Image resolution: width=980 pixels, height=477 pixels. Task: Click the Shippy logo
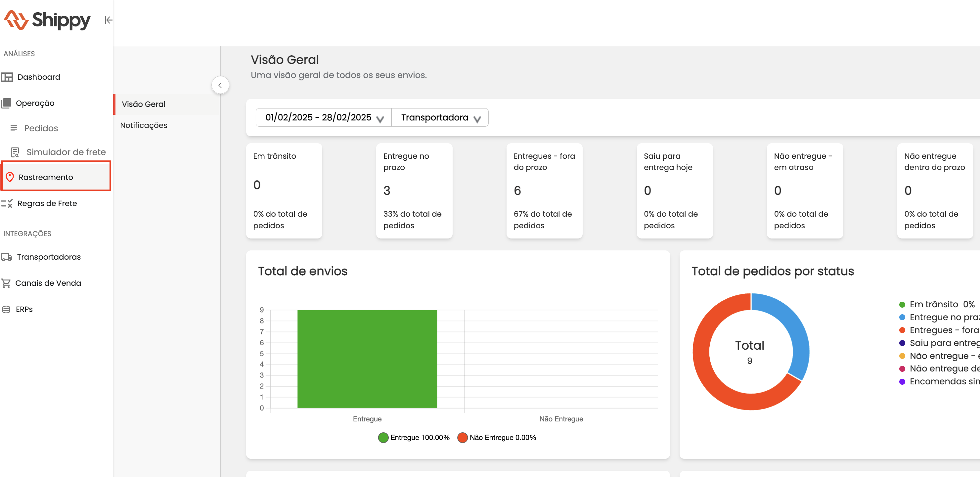pos(47,20)
